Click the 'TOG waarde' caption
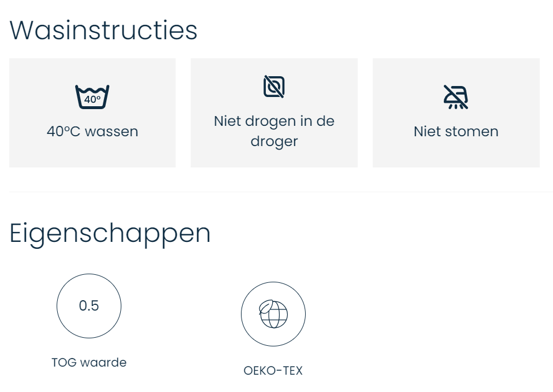 pos(89,363)
